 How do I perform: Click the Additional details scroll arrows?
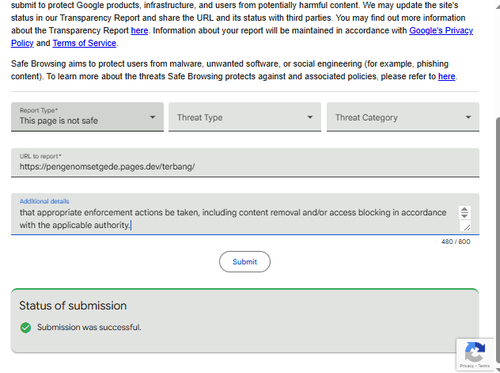click(x=464, y=212)
